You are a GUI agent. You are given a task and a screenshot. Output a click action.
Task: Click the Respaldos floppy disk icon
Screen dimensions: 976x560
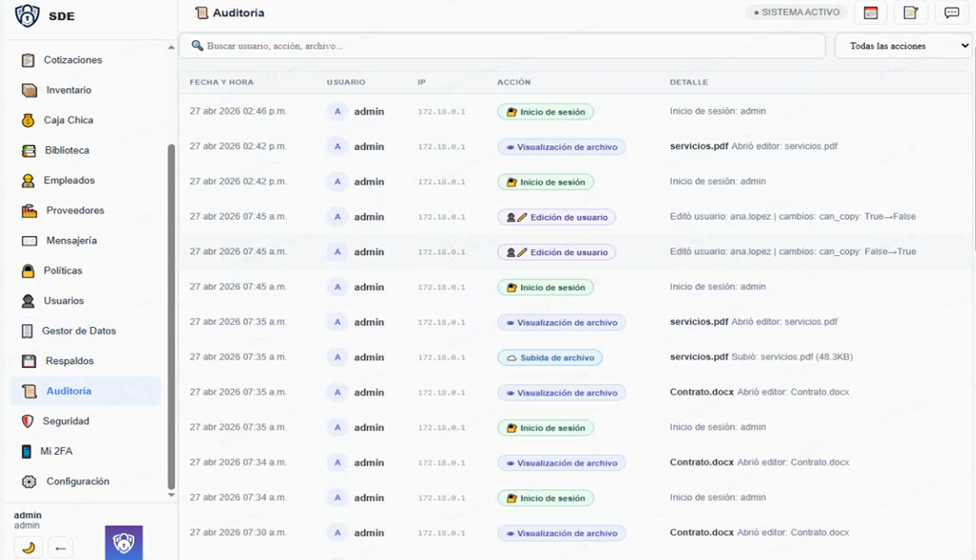[29, 361]
